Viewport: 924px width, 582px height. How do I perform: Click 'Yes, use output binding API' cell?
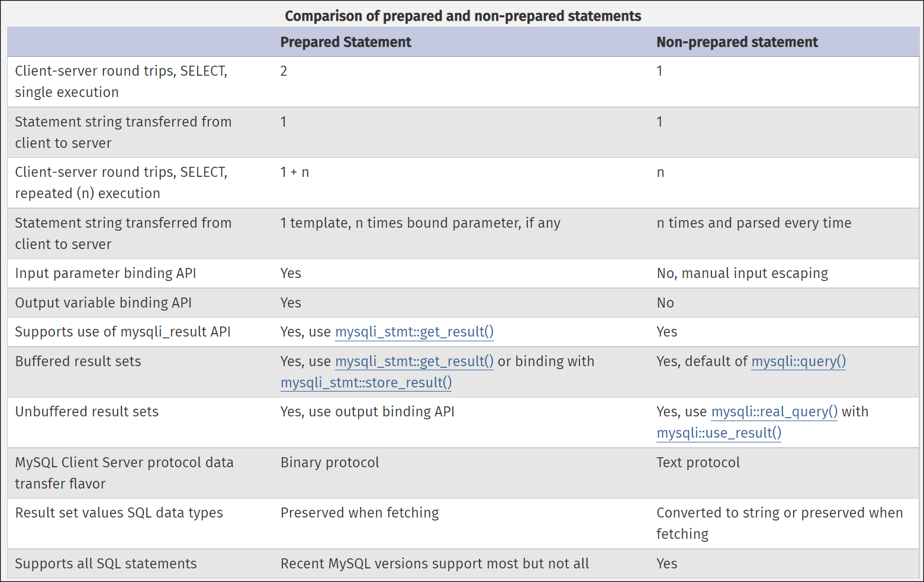pos(368,412)
